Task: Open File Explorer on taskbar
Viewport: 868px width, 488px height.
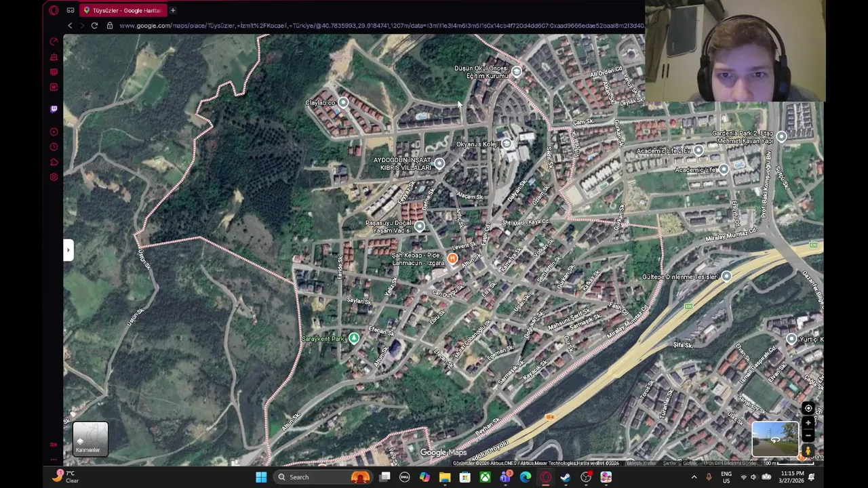Action: tap(445, 477)
